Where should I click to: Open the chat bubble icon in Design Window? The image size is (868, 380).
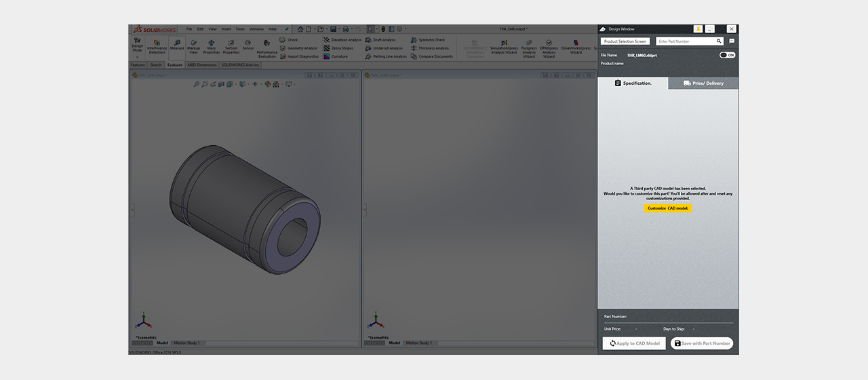tap(732, 41)
